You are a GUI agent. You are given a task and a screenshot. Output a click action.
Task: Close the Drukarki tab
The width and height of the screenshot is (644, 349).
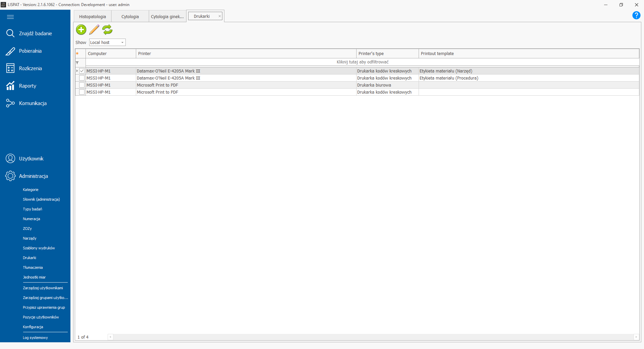220,16
